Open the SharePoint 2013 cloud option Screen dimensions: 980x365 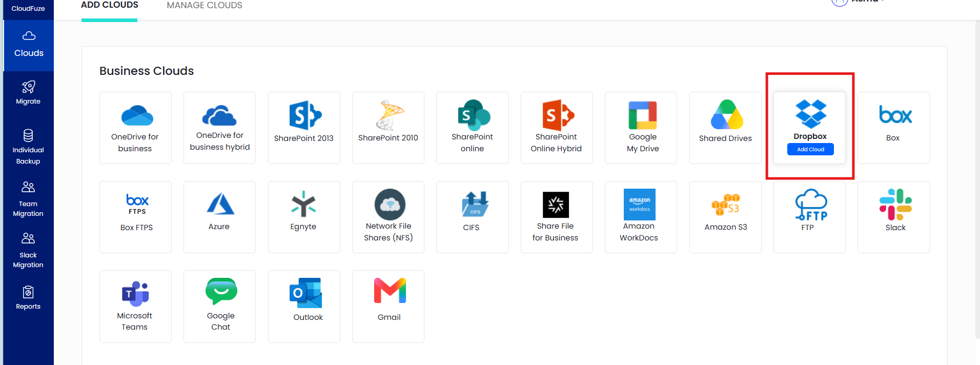coord(304,128)
